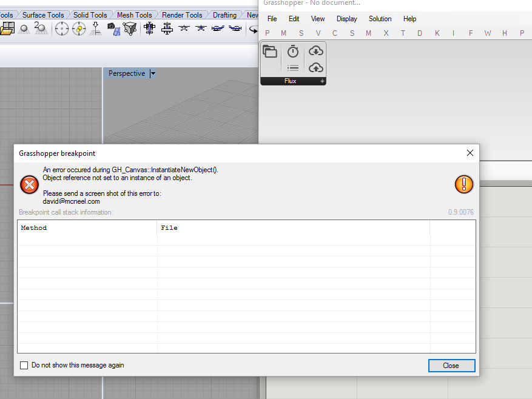Click the down-arrow construction plane icon
This screenshot has height=399, width=532.
coord(96,29)
